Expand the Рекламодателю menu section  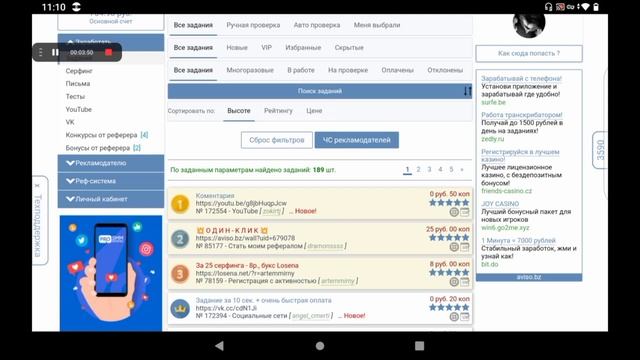tap(111, 163)
